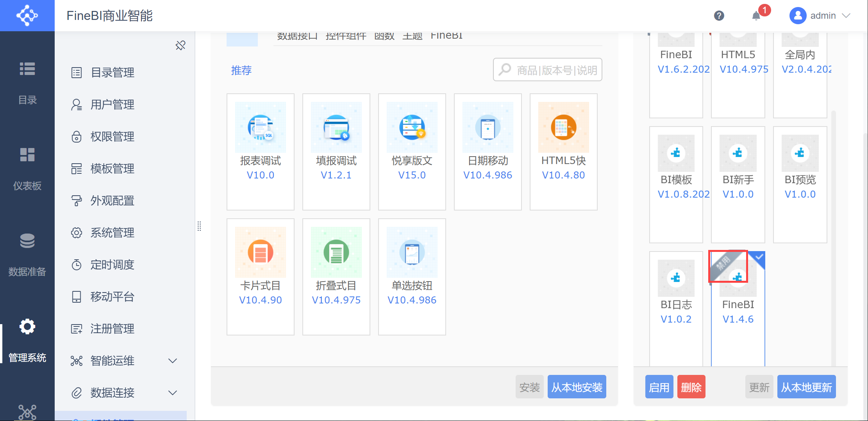Select the 管理系统 gear icon

tap(27, 326)
